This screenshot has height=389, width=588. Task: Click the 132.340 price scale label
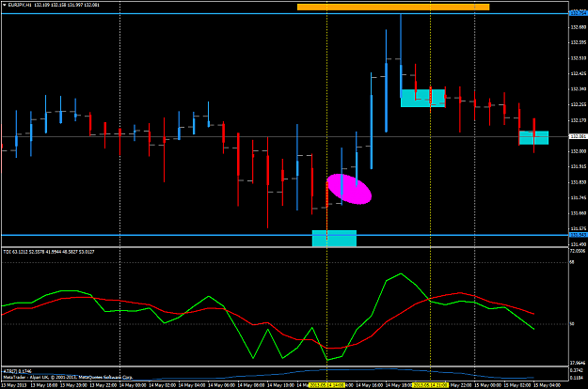pos(579,89)
